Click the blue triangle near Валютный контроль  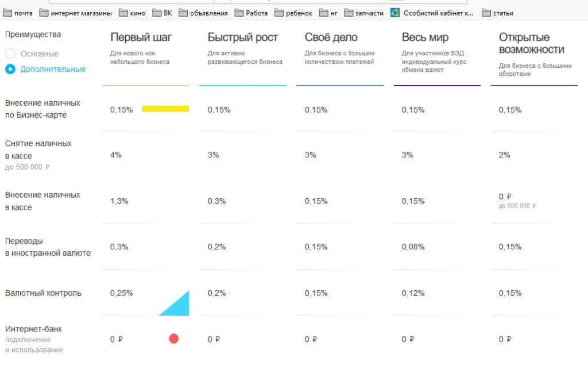click(178, 306)
